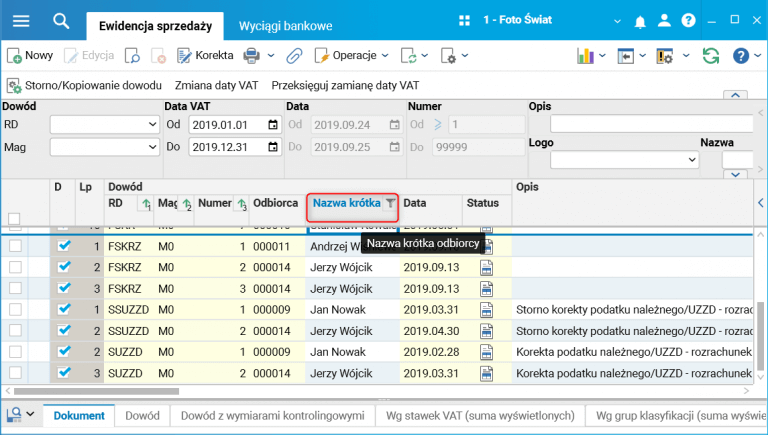Viewport: 768px width, 435px height.
Task: Expand filter panel with down chevron
Action: [735, 174]
